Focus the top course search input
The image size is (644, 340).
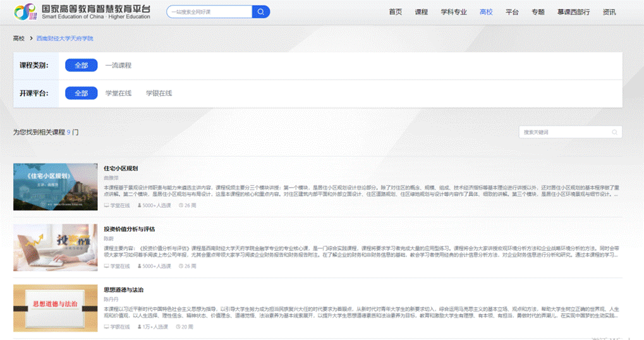209,12
